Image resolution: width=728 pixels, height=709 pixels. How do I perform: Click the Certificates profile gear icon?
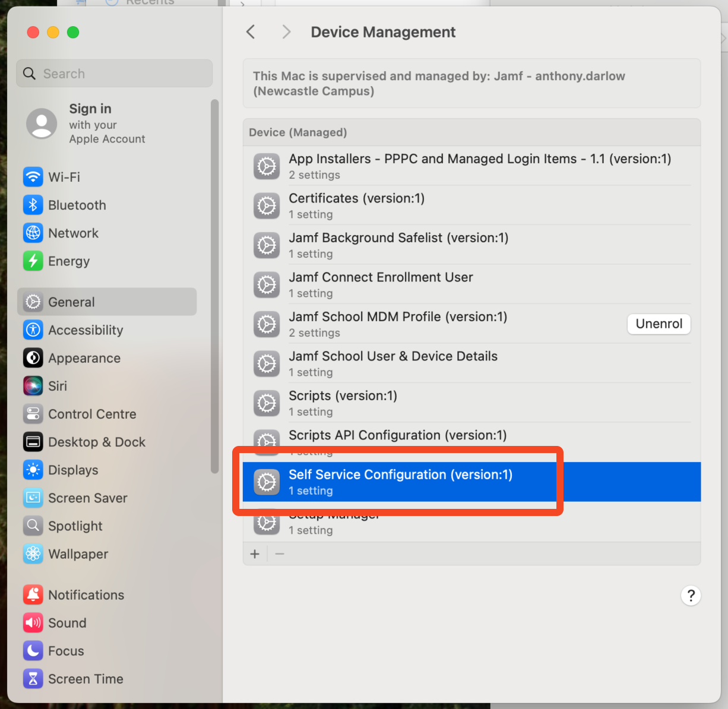(x=267, y=205)
